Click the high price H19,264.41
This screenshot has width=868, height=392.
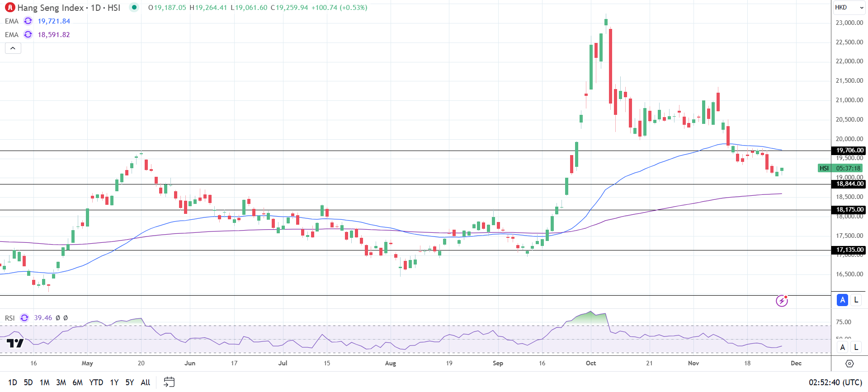pyautogui.click(x=208, y=8)
